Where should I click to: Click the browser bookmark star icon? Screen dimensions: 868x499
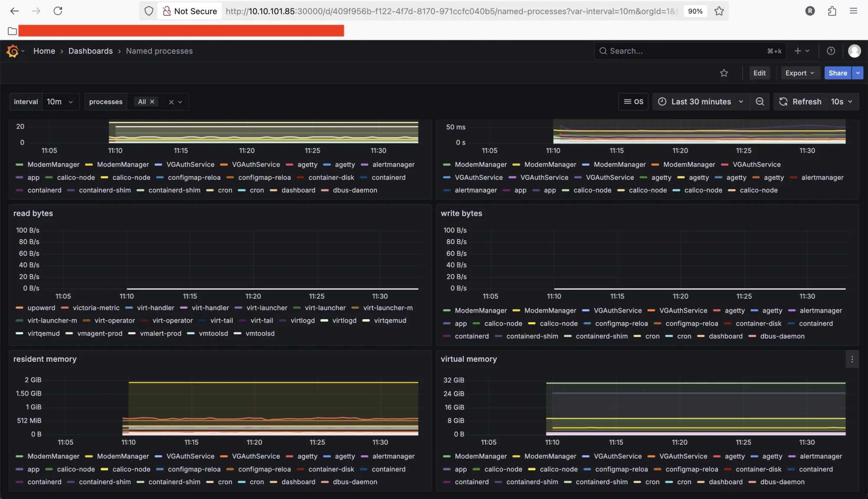coord(719,11)
